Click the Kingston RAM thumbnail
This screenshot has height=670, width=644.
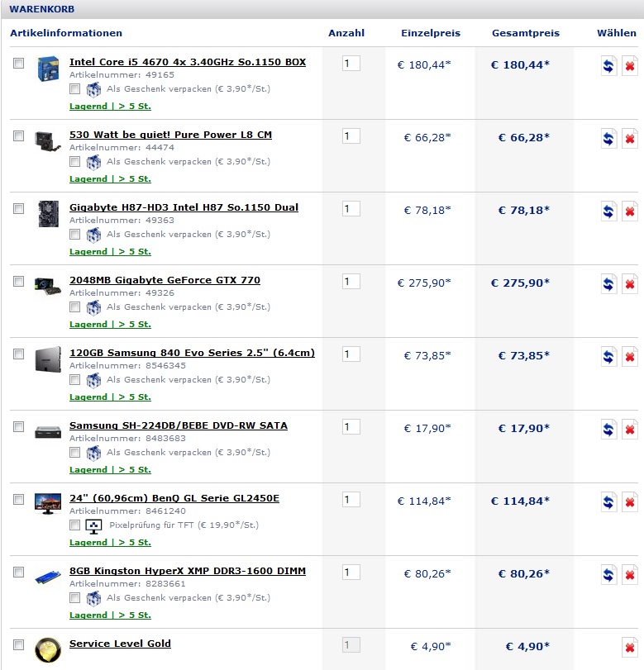(x=48, y=577)
